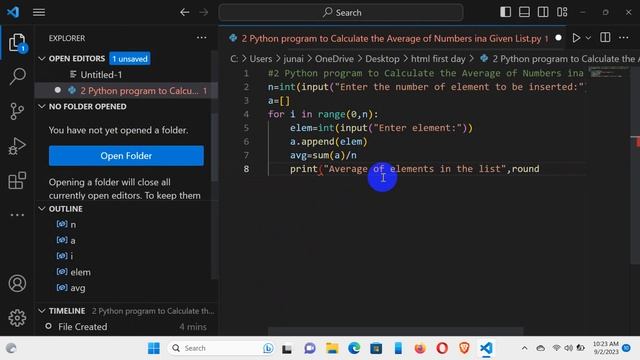Click the editor minimap

607,74
